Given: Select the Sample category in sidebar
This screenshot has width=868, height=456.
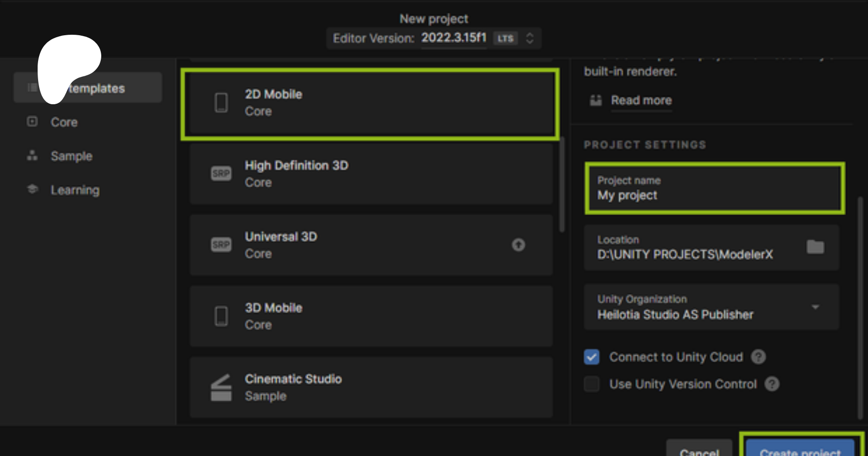Looking at the screenshot, I should pyautogui.click(x=71, y=156).
